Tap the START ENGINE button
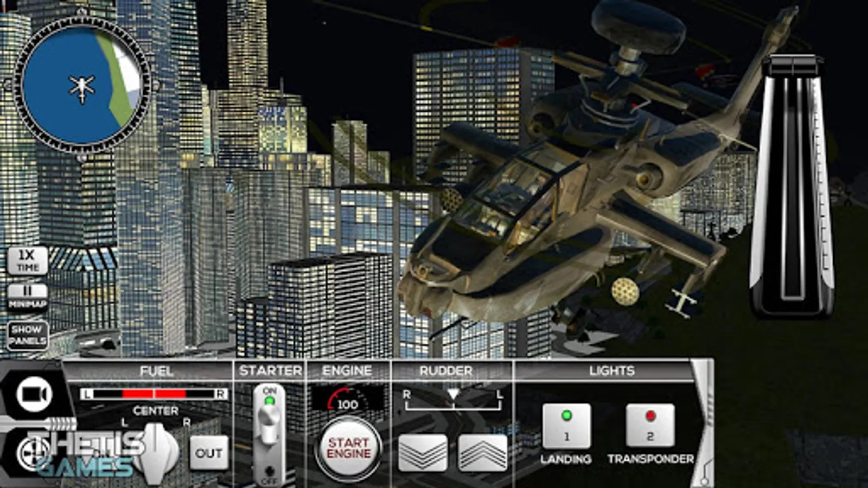The image size is (868, 488). point(348,448)
